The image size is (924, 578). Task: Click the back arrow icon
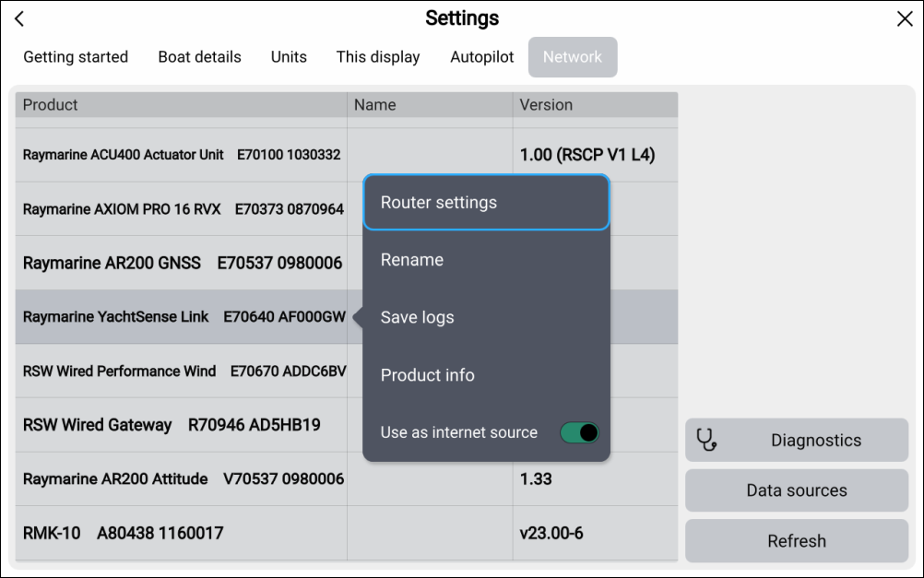pyautogui.click(x=19, y=19)
